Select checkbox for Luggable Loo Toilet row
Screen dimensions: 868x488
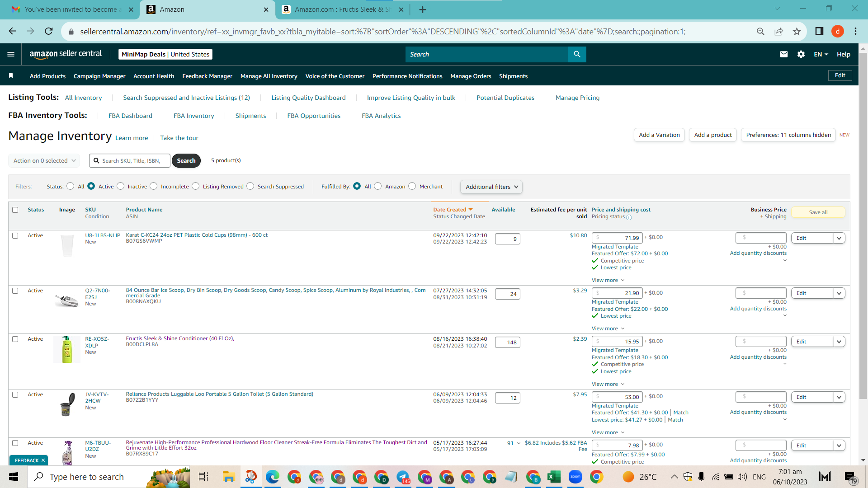tap(15, 394)
